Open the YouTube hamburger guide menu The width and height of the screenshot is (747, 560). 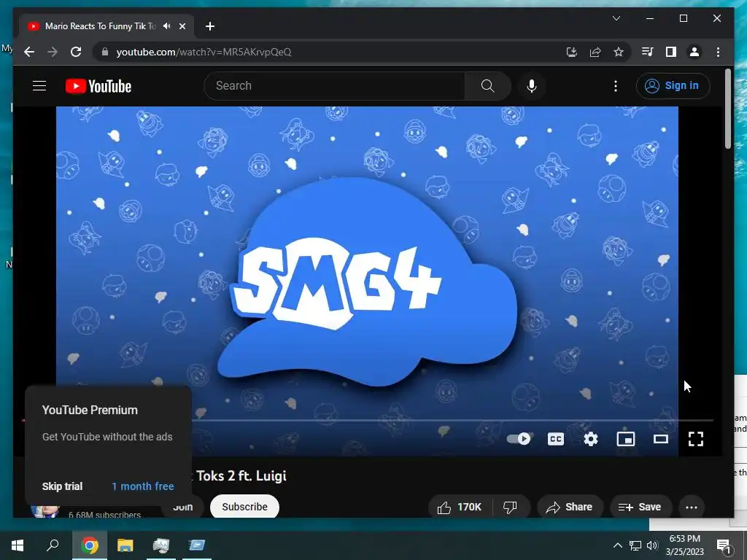(x=39, y=86)
